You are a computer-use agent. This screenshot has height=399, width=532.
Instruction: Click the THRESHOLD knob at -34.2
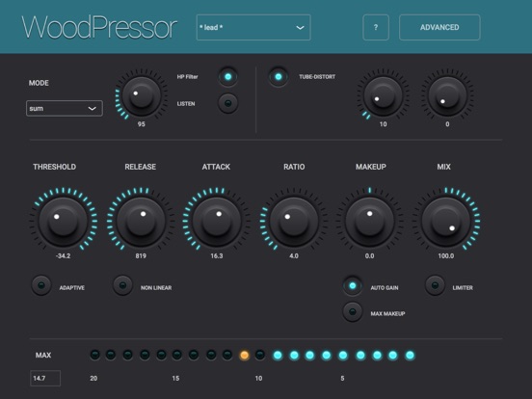(x=63, y=222)
